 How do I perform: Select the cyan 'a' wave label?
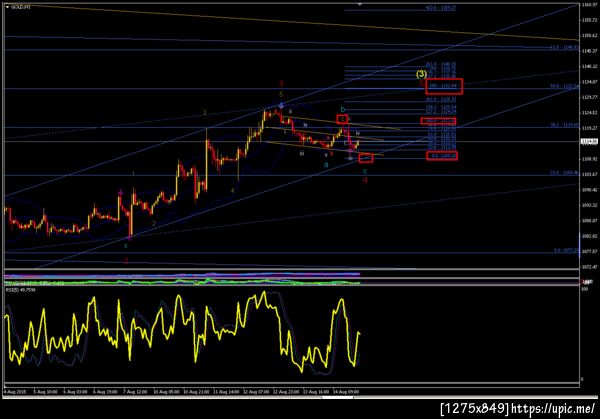tap(326, 165)
